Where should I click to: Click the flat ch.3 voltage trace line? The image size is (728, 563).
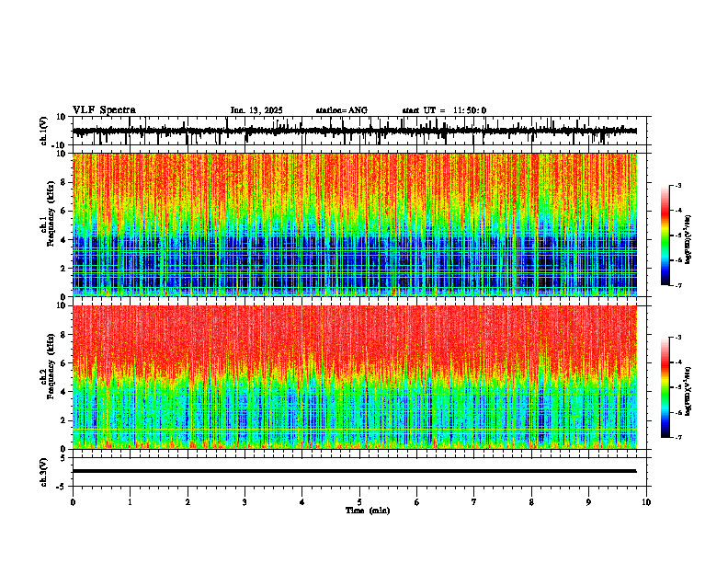coord(354,471)
